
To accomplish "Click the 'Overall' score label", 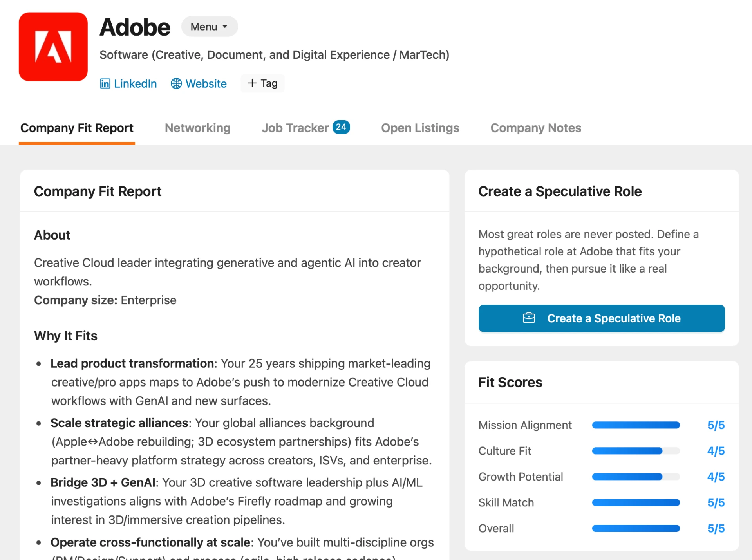I will point(496,528).
